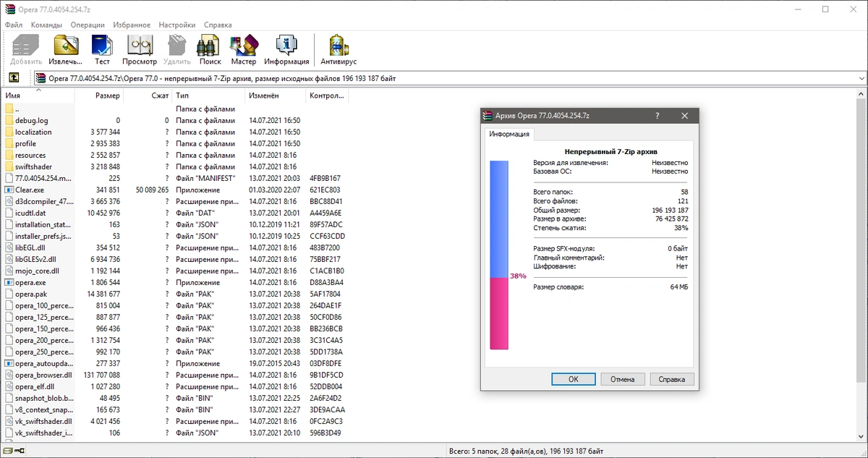868x458 pixels.
Task: Go up one folder level arrow
Action: (14, 78)
